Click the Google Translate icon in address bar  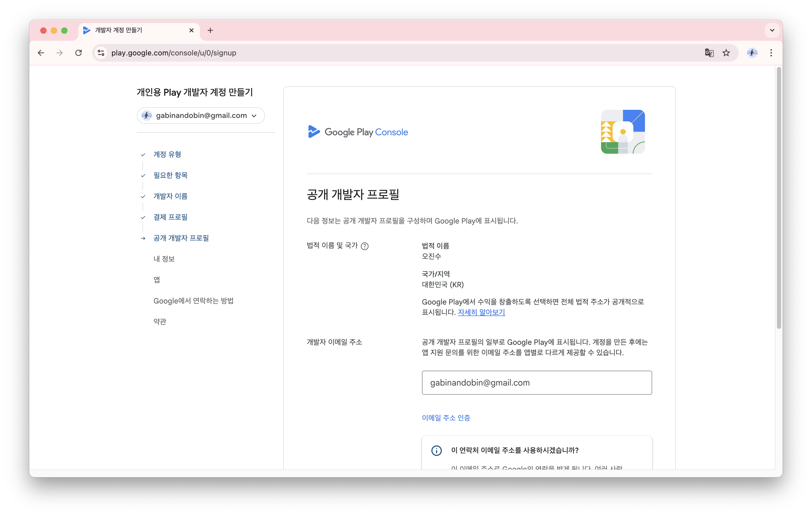[x=709, y=53]
